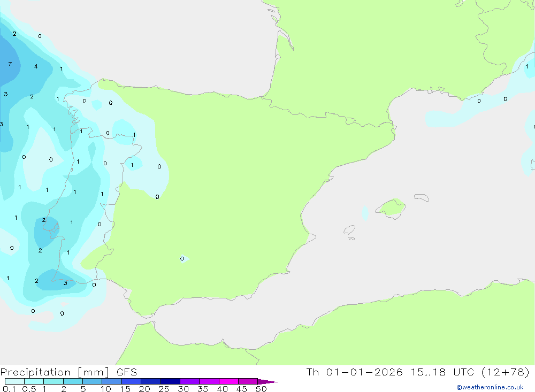Screen dimensions: 535x392
Task: Click the Mallorca island on the map
Action: 391,208
